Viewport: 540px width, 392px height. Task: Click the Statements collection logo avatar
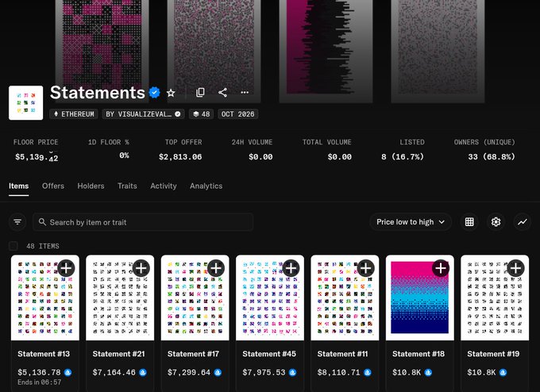pos(26,103)
